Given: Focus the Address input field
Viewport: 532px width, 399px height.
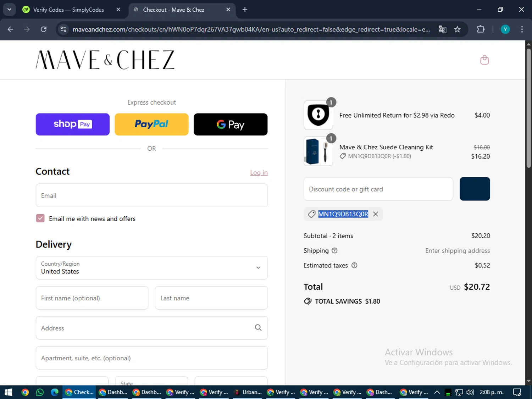Looking at the screenshot, I should (152, 328).
